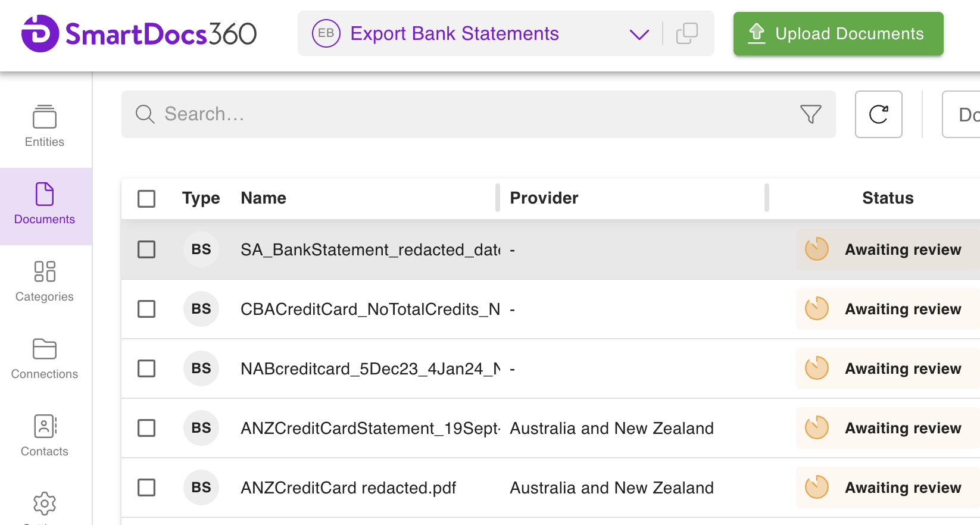Click the filter funnel icon in search
The width and height of the screenshot is (980, 525).
tap(810, 114)
